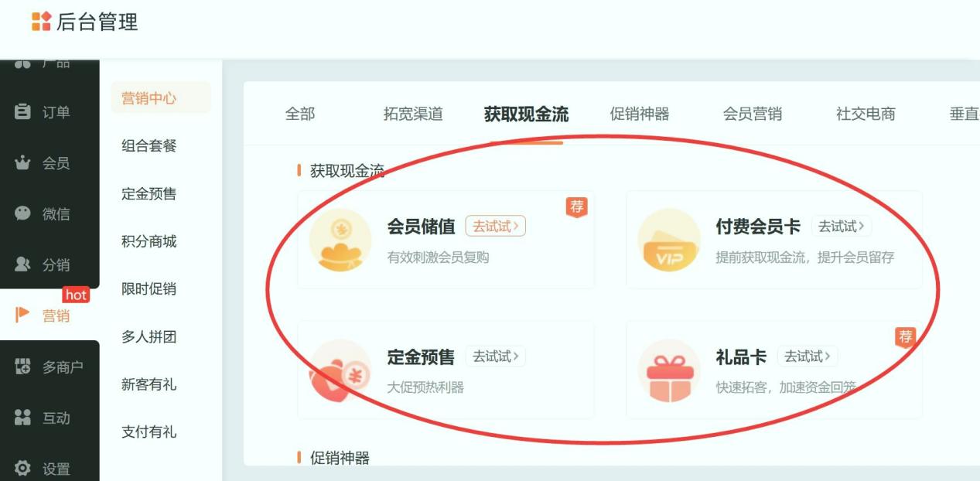
Task: Select 多人拼团 in the submenu
Action: pos(149,336)
